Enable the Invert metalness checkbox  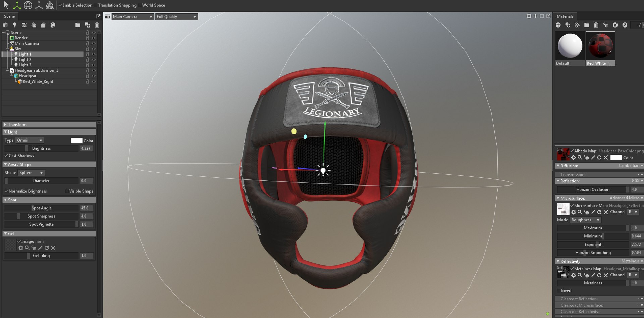pyautogui.click(x=558, y=290)
